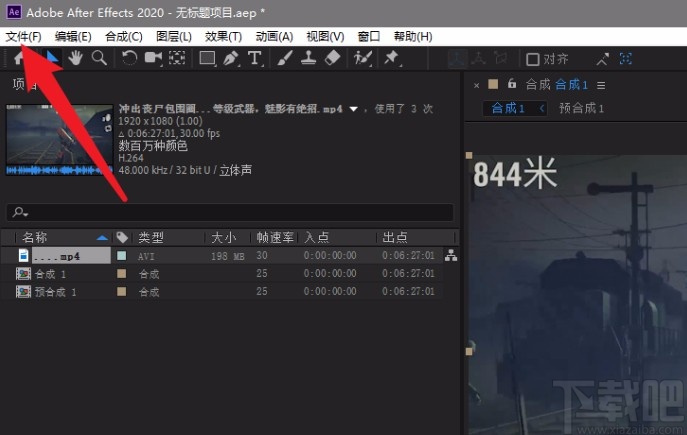The width and height of the screenshot is (687, 435).
Task: Open the 动画(A) menu
Action: pyautogui.click(x=274, y=36)
